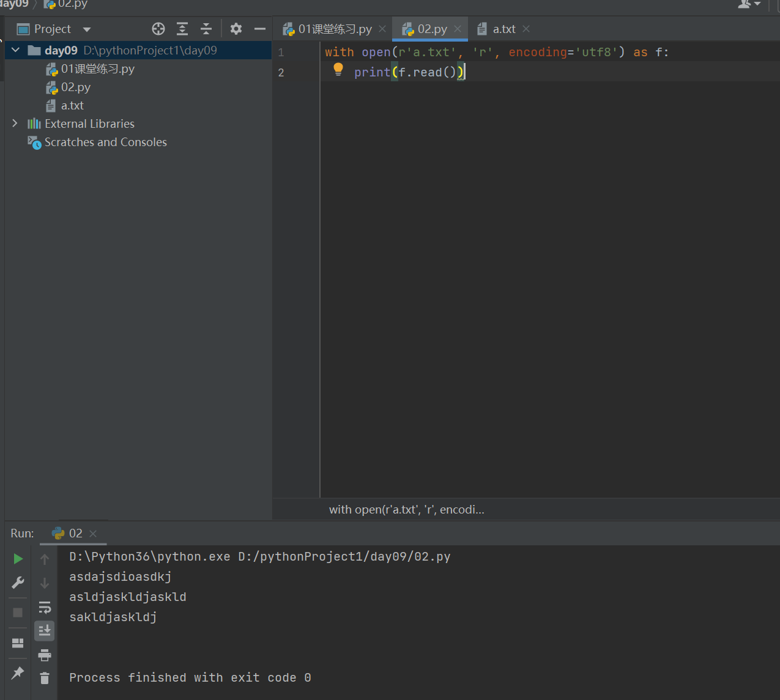780x700 pixels.
Task: Clear console output with trash icon
Action: click(45, 678)
